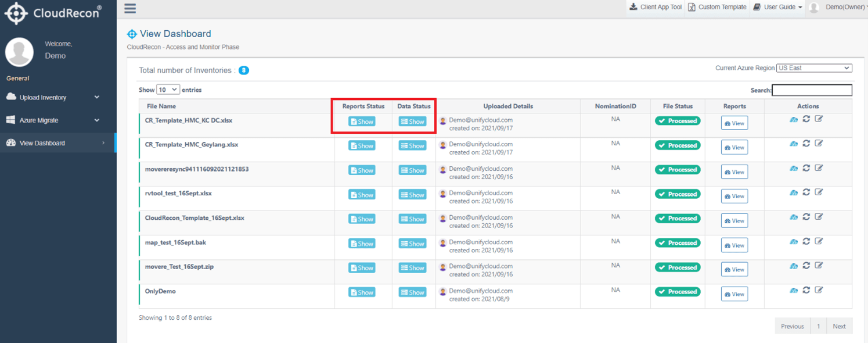Open the User Guide dropdown menu
The height and width of the screenshot is (343, 868).
778,7
